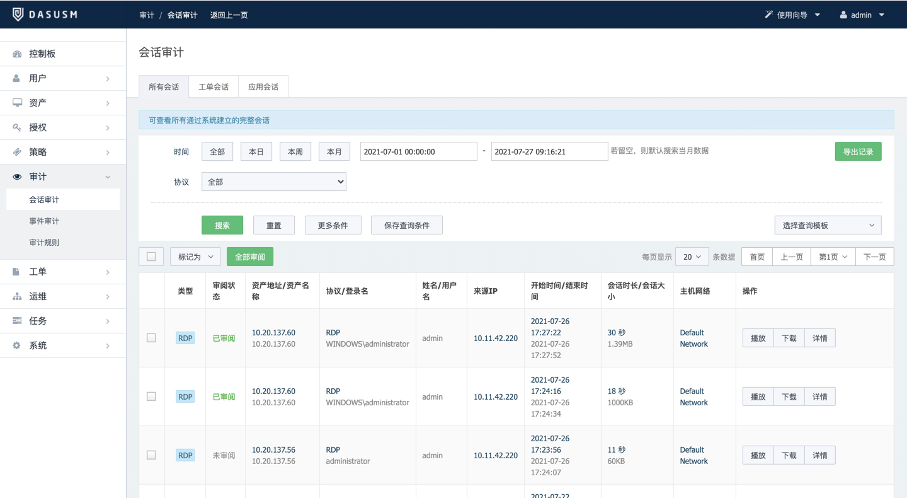Click asset address 10.20.137.56
908x498 pixels.
click(273, 449)
